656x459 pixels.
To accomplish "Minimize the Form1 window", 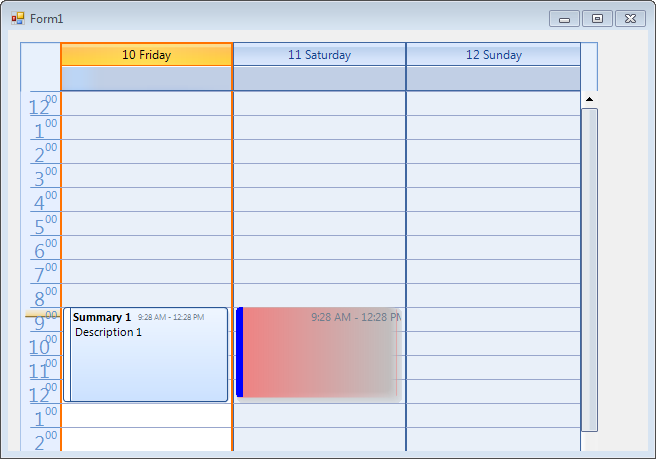I will (564, 19).
